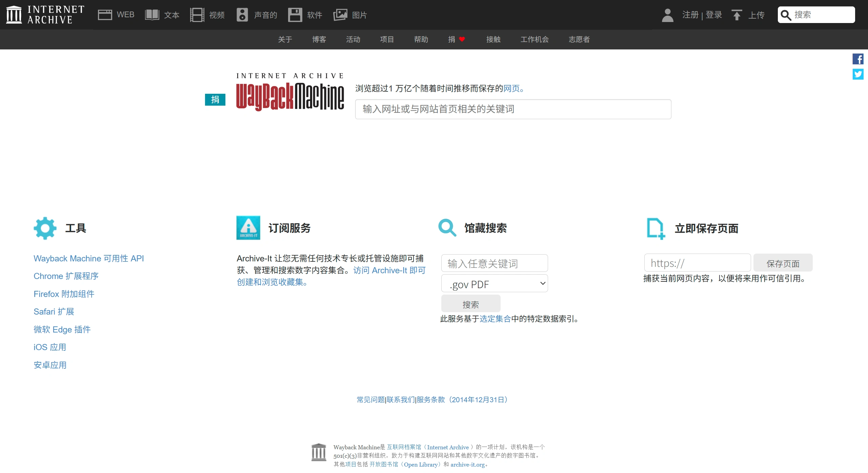Screen dimensions: 868x473
Task: Click the Internet Archive logo
Action: tap(45, 15)
